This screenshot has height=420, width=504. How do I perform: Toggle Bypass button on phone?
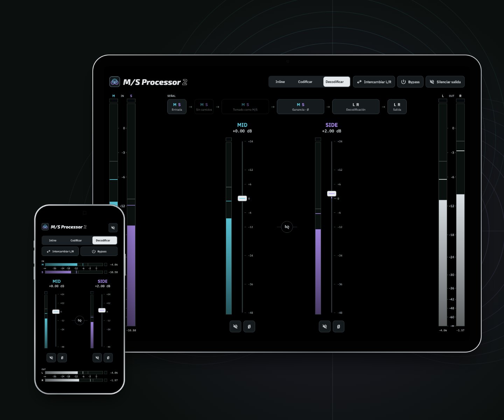99,251
